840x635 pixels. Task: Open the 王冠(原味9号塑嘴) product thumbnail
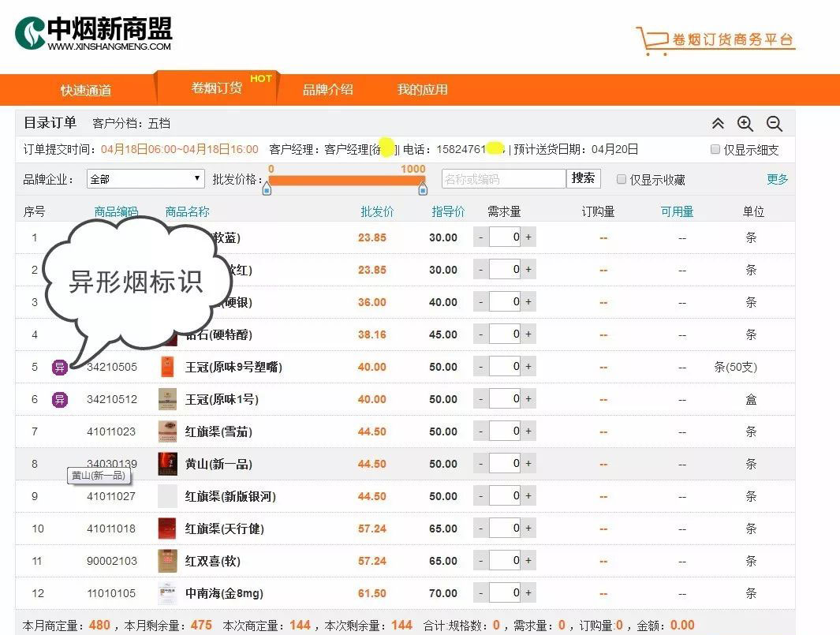click(168, 367)
